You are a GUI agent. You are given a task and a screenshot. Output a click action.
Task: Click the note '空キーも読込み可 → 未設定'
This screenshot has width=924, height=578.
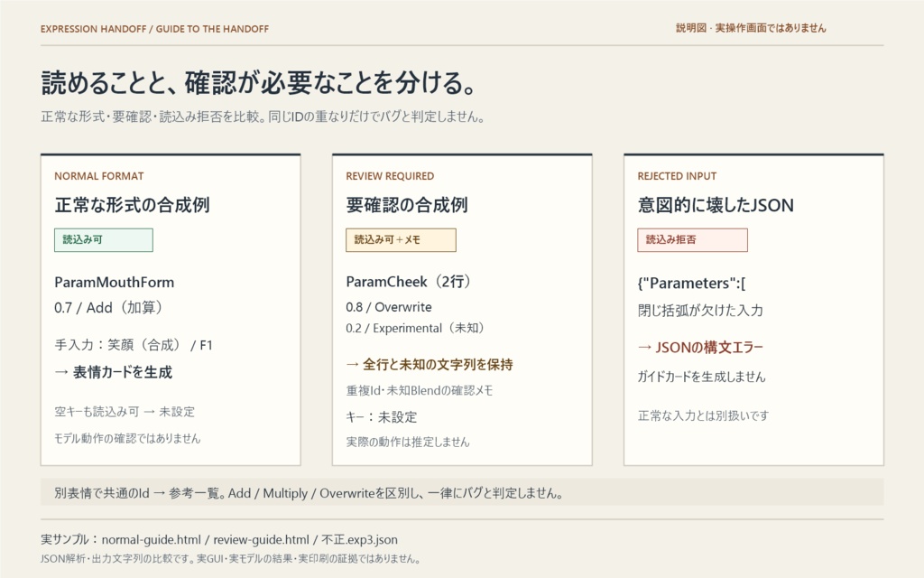125,412
